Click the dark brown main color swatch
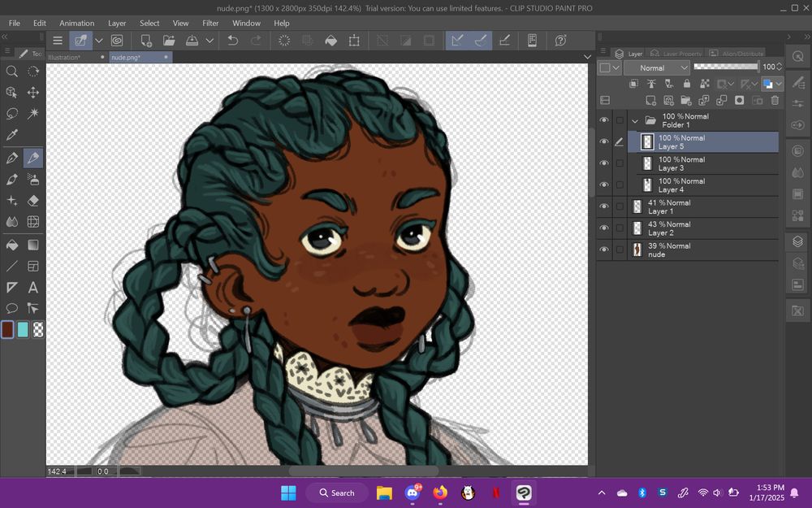The height and width of the screenshot is (508, 812). [x=8, y=330]
